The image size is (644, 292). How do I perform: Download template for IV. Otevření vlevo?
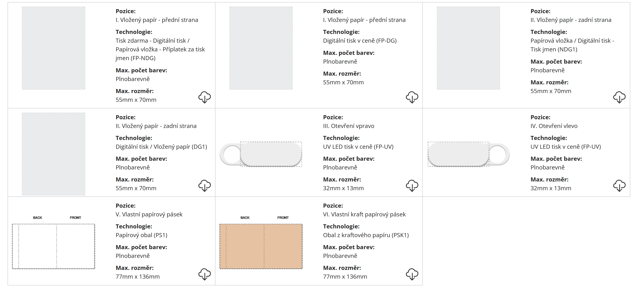[619, 185]
